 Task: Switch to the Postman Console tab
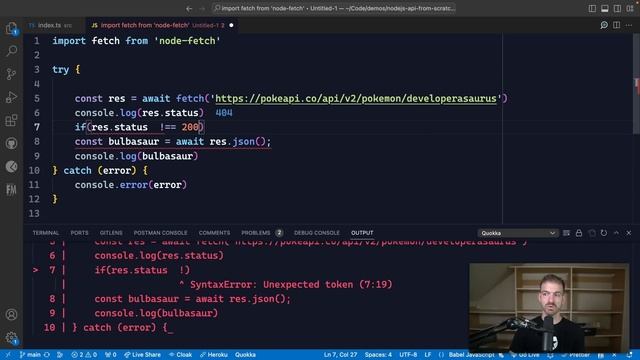click(x=160, y=233)
